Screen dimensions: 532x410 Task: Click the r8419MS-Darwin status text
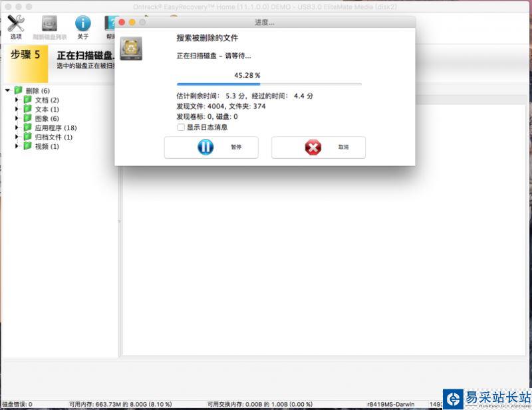pyautogui.click(x=391, y=404)
